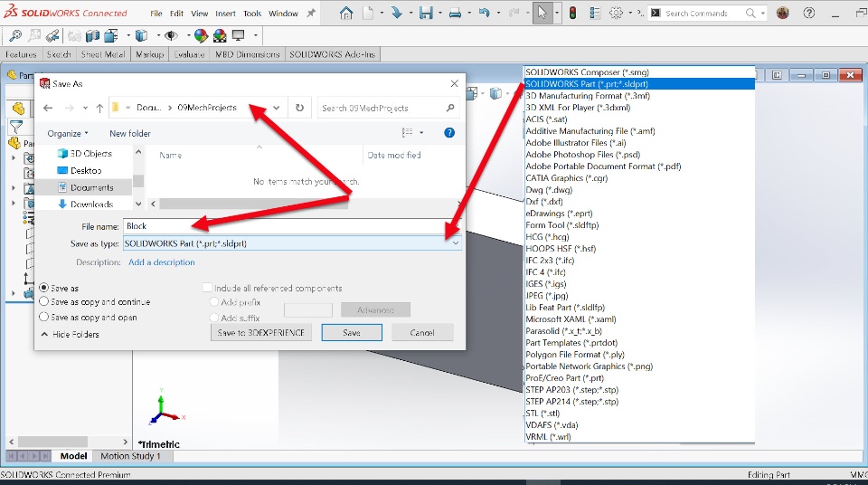The width and height of the screenshot is (868, 485).
Task: Select Desktop in the folder tree
Action: tap(80, 170)
